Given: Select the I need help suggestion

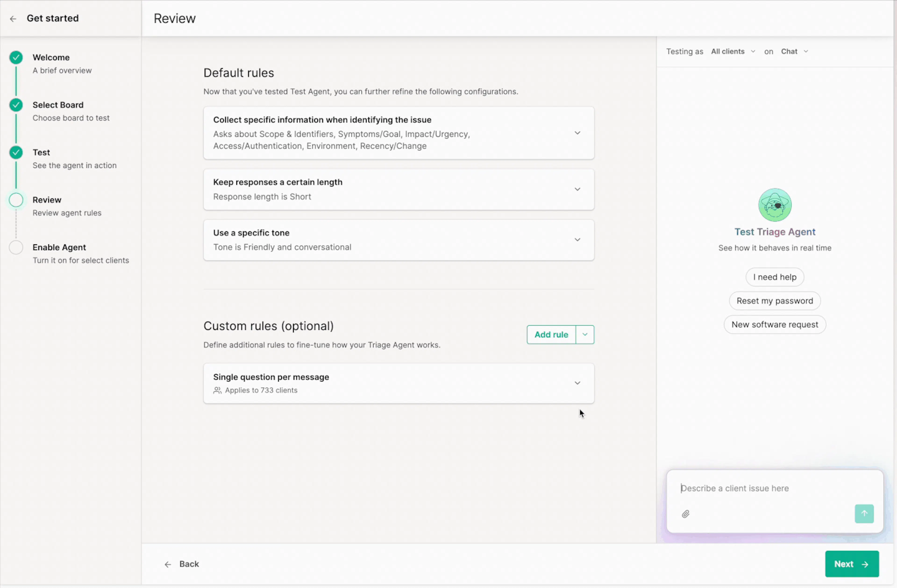Looking at the screenshot, I should click(775, 277).
